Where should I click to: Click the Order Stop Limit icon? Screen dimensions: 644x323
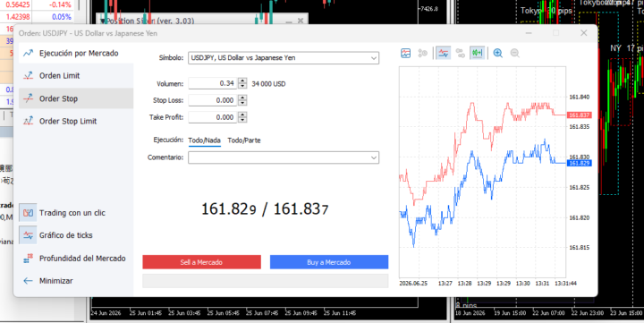click(x=28, y=121)
